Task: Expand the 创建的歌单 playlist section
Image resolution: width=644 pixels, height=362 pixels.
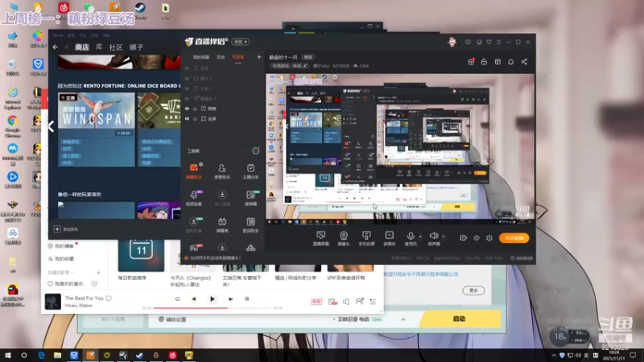Action: [60, 273]
